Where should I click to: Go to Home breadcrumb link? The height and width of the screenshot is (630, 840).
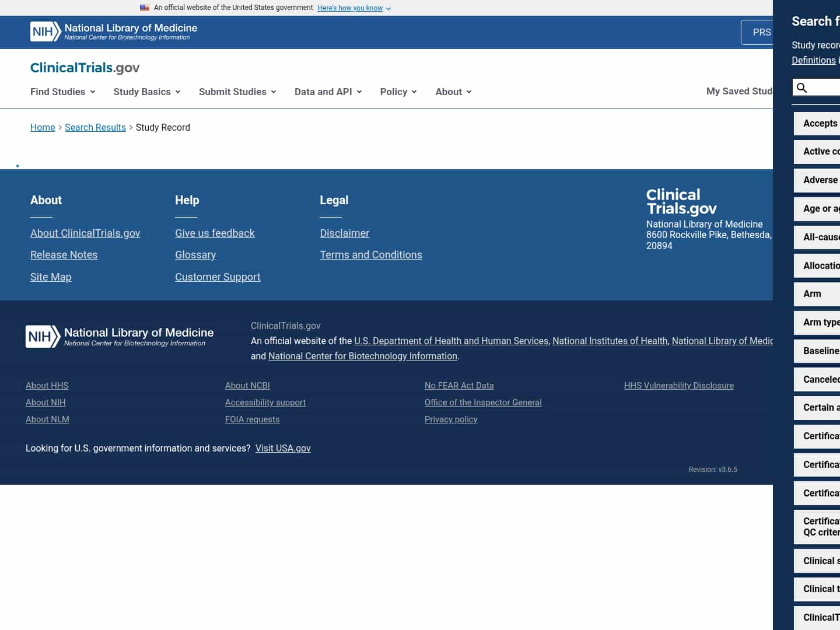coord(43,127)
